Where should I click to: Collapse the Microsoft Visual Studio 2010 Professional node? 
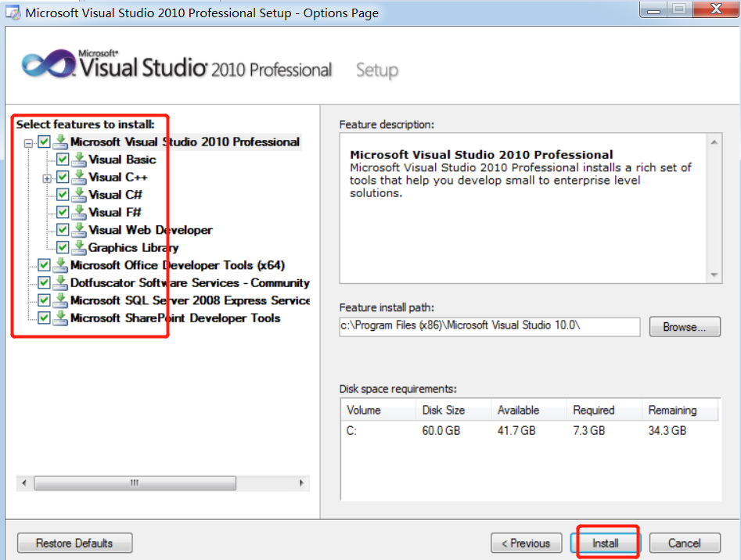(x=29, y=142)
